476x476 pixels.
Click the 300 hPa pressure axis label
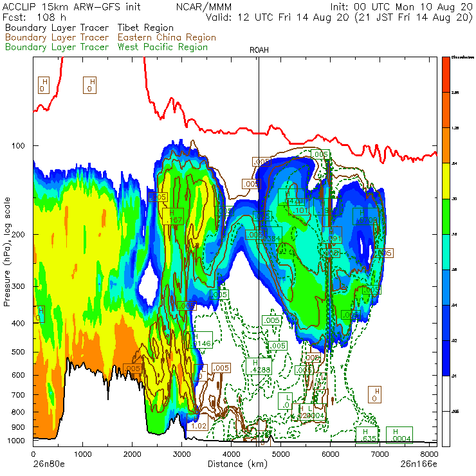(18, 286)
